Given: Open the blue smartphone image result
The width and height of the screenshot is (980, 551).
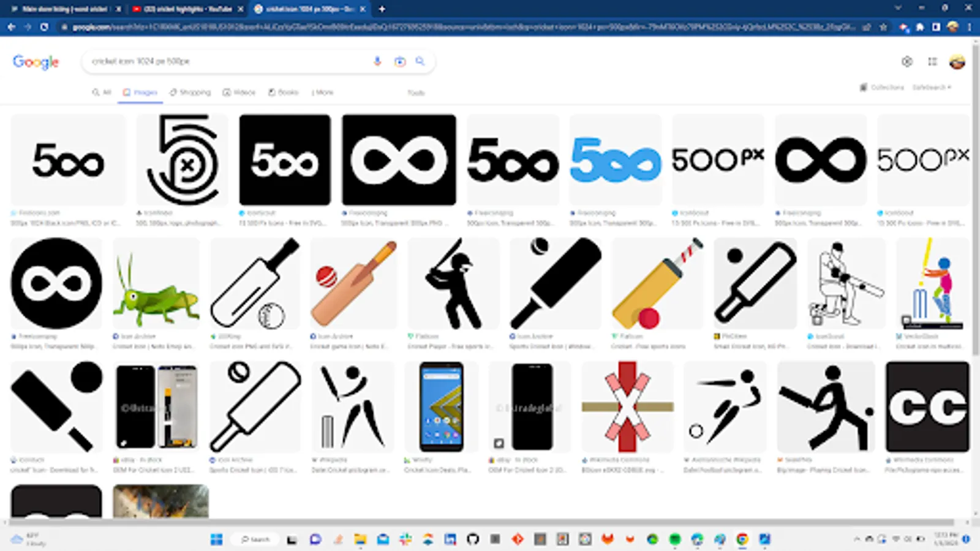Looking at the screenshot, I should point(442,407).
